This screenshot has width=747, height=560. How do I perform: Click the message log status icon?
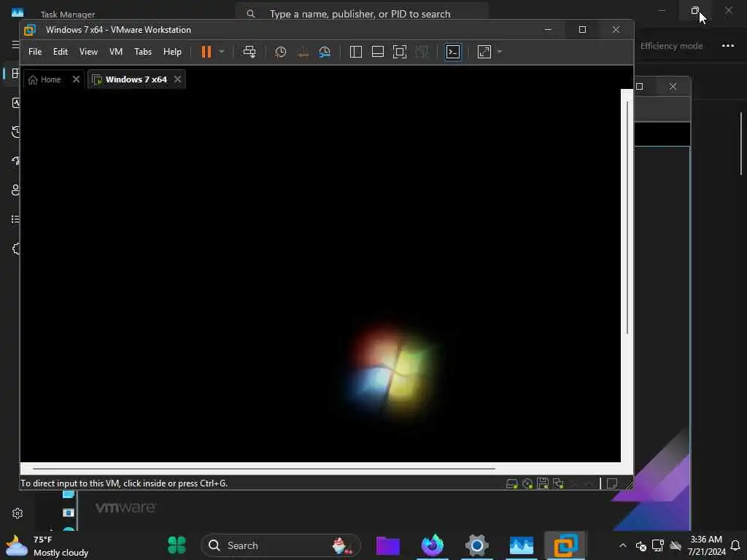point(612,484)
